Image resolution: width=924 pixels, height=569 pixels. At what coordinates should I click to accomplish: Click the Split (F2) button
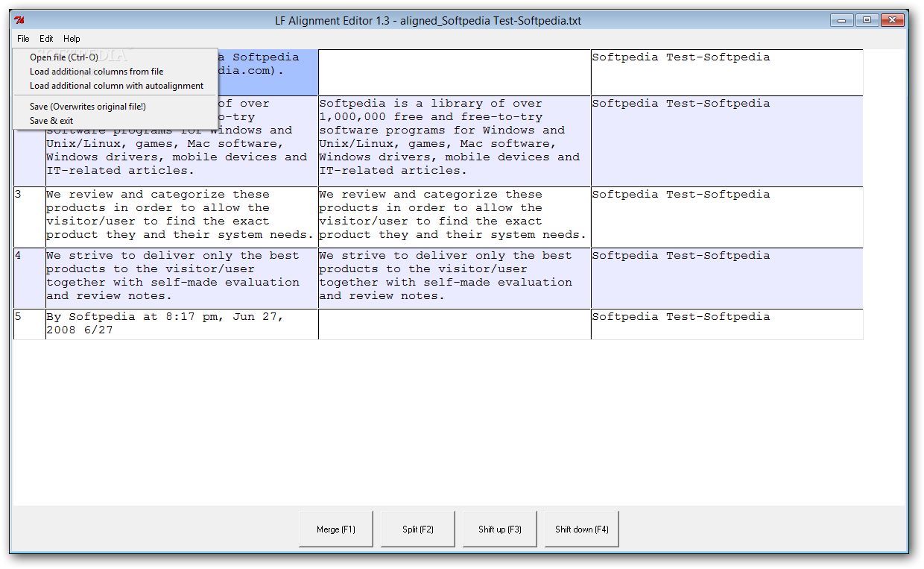click(x=418, y=529)
